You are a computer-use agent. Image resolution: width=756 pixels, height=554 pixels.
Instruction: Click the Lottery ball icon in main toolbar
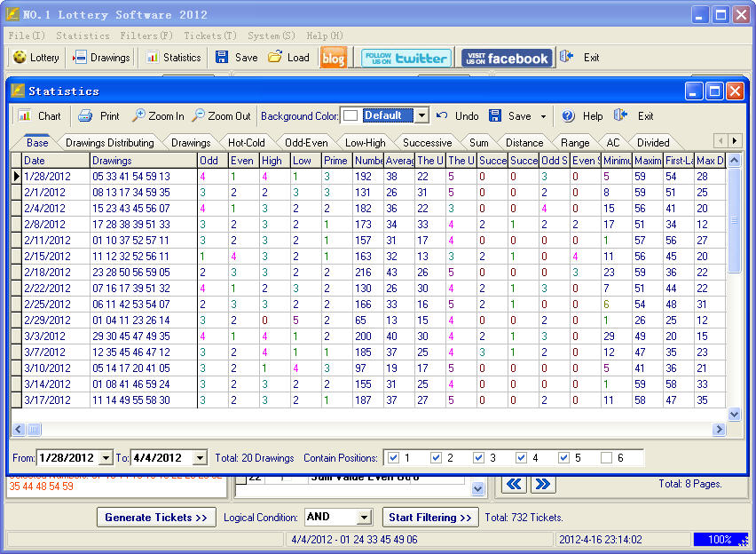[20, 58]
